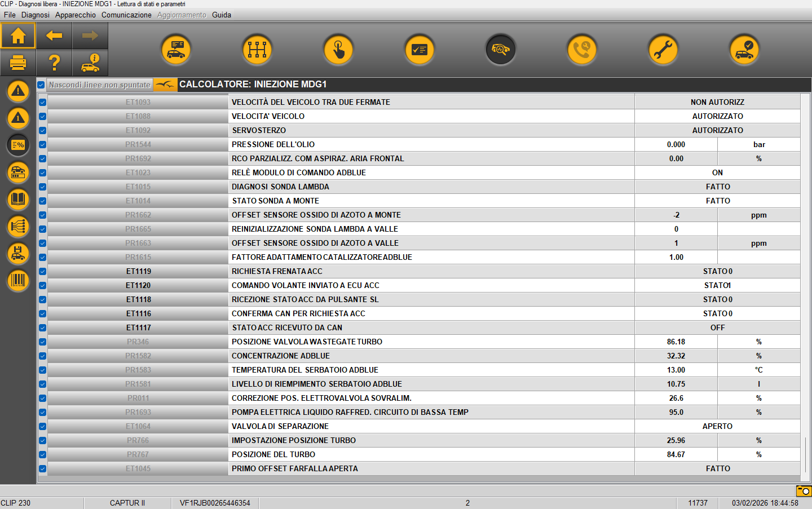Image resolution: width=812 pixels, height=509 pixels.
Task: Open help with the question mark icon
Action: coord(54,63)
